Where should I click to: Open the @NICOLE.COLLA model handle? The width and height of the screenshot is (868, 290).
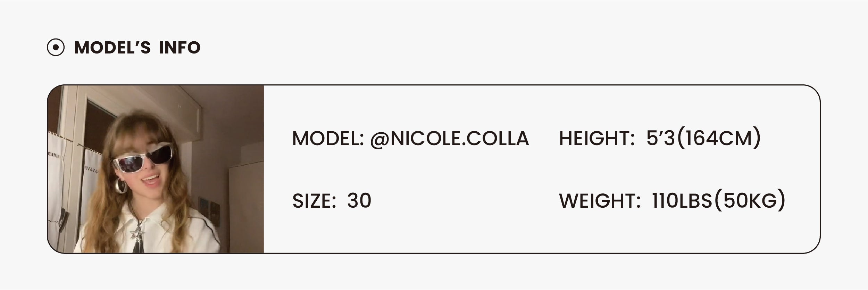[449, 139]
